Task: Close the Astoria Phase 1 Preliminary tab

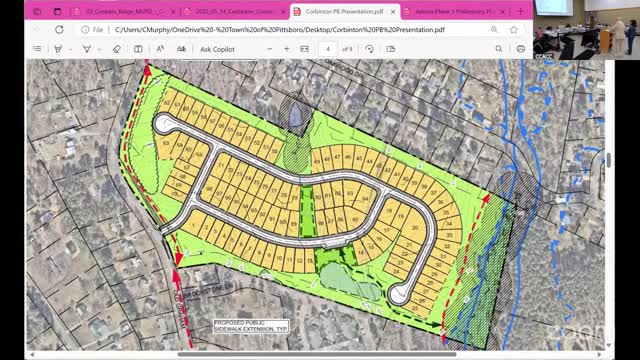Action: tap(503, 12)
